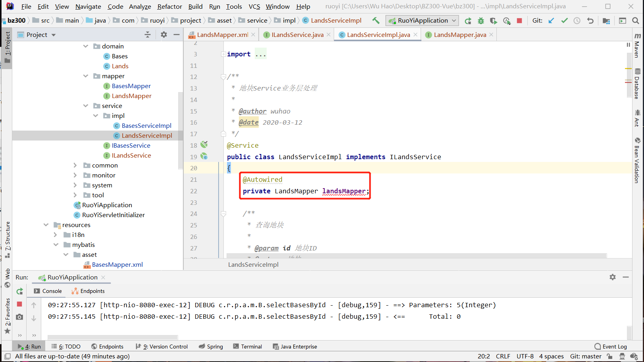Rerun application in Run panel
644x362 pixels.
pyautogui.click(x=19, y=291)
